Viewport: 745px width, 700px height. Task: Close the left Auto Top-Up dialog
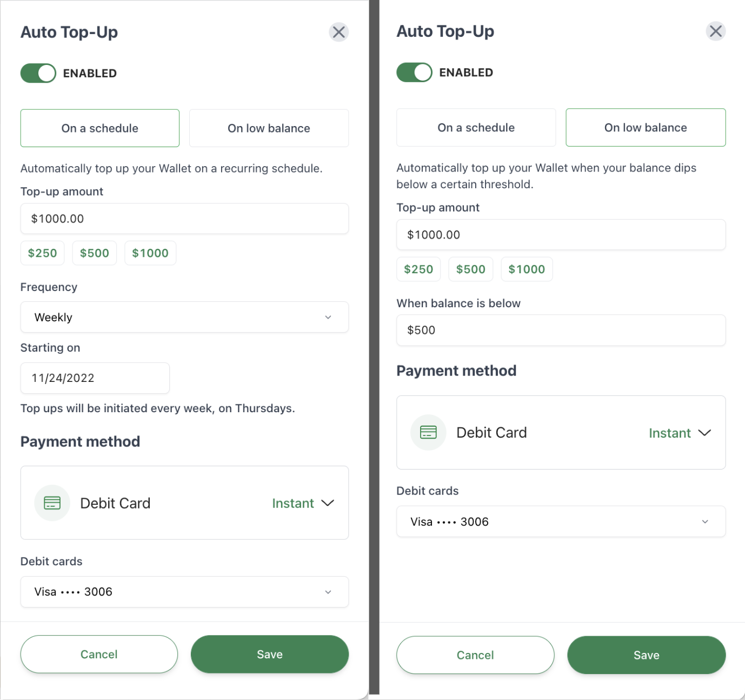(x=338, y=32)
